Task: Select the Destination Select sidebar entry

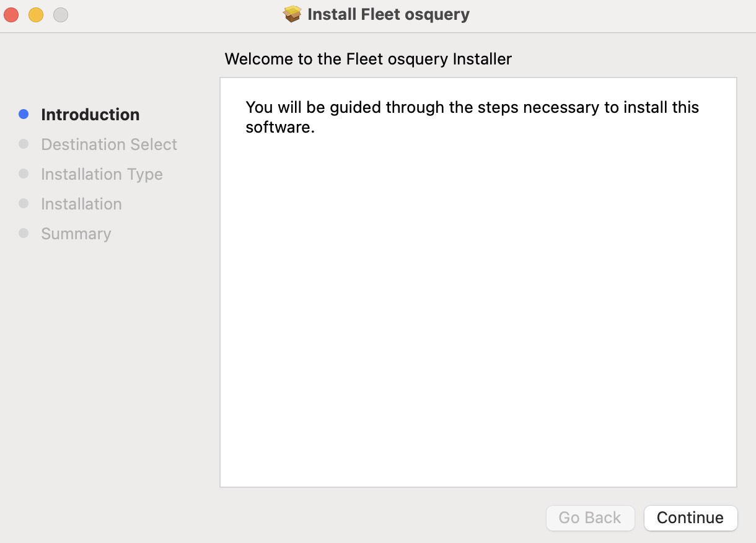Action: click(108, 144)
